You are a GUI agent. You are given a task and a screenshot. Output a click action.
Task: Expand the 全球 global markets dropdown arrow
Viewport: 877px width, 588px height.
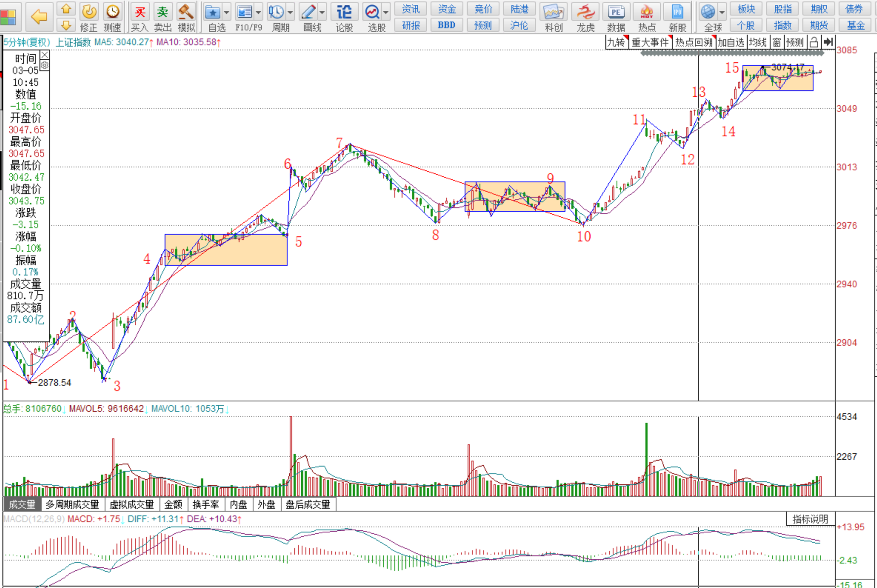click(x=722, y=12)
